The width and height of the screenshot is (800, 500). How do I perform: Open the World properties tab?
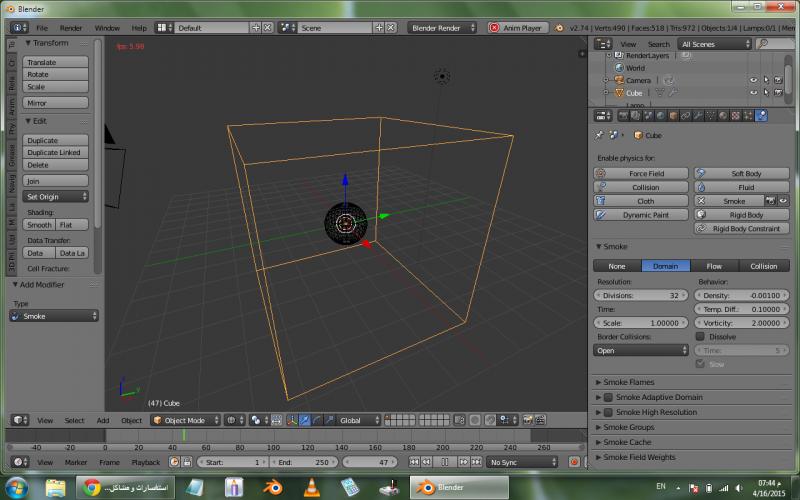[661, 116]
